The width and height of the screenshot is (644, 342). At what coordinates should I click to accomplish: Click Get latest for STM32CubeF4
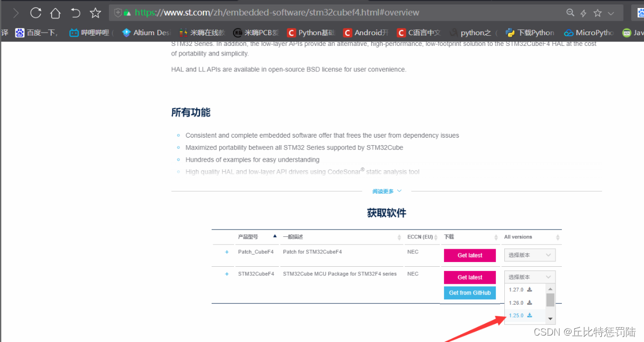click(x=470, y=277)
